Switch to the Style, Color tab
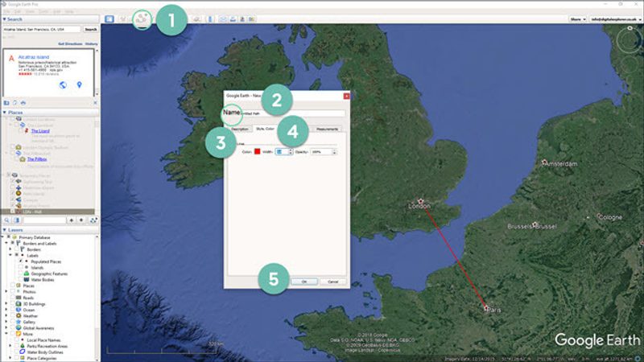 (x=265, y=129)
